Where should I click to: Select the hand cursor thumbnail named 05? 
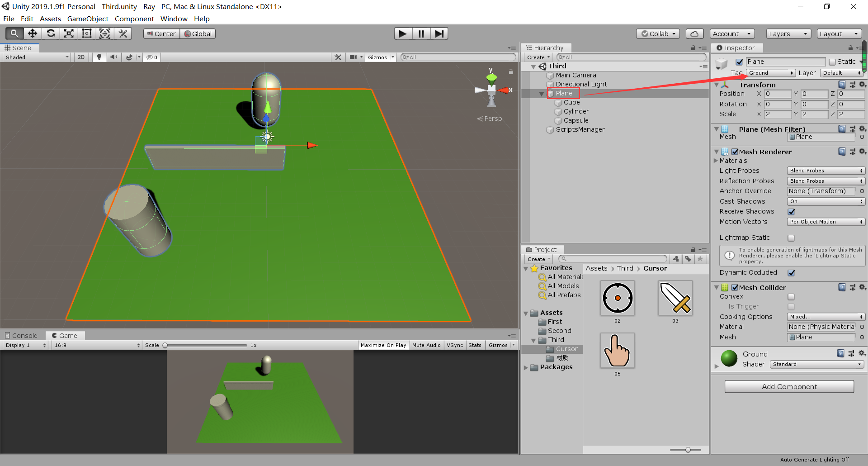[x=618, y=351]
